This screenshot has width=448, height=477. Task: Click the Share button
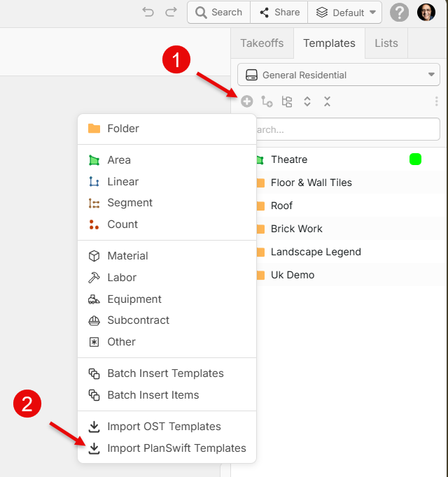coord(279,13)
